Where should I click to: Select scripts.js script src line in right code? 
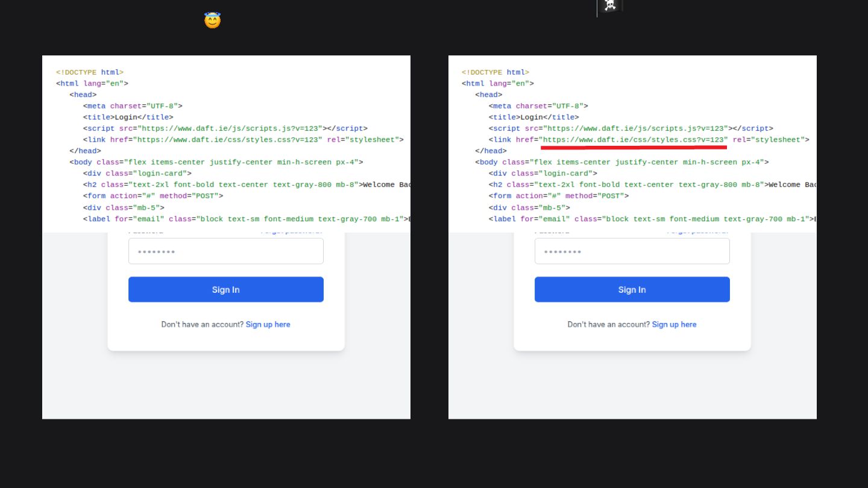click(631, 128)
